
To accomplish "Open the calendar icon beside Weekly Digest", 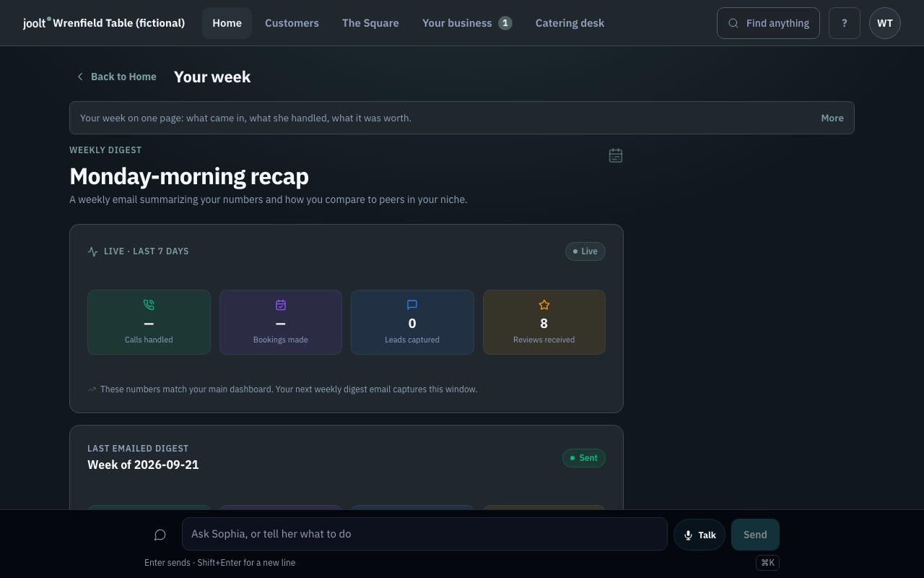I will pyautogui.click(x=616, y=155).
